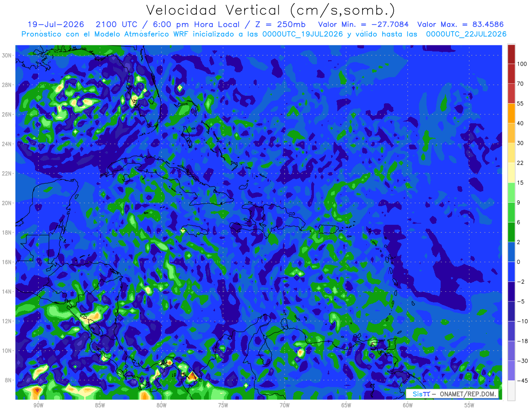Click the colorbar label '-5'

pos(520,301)
